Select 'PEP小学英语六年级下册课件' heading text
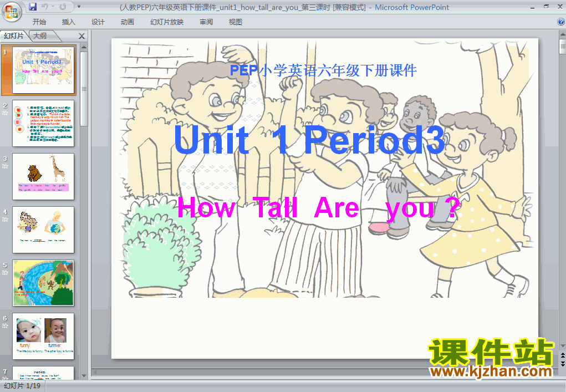Viewport: 566px width, 392px height. (323, 70)
